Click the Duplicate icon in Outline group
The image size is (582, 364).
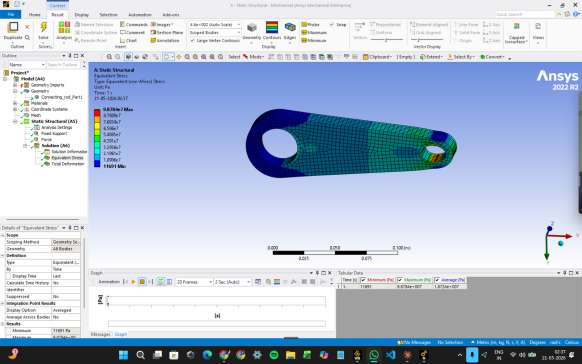coord(13,27)
